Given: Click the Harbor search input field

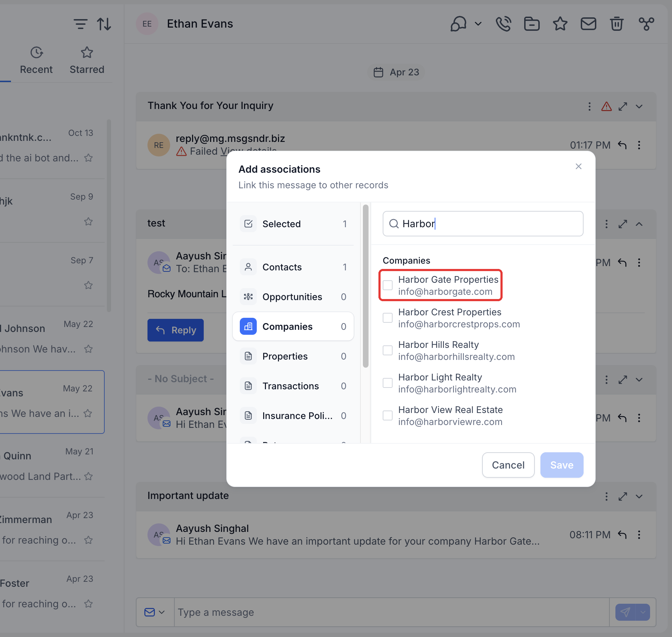Looking at the screenshot, I should (x=483, y=224).
